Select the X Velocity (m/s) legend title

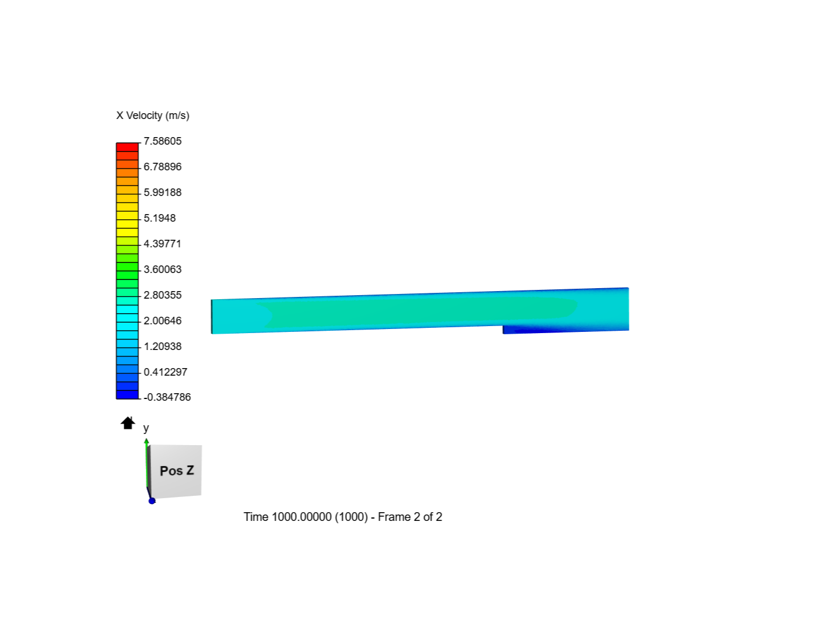[153, 116]
